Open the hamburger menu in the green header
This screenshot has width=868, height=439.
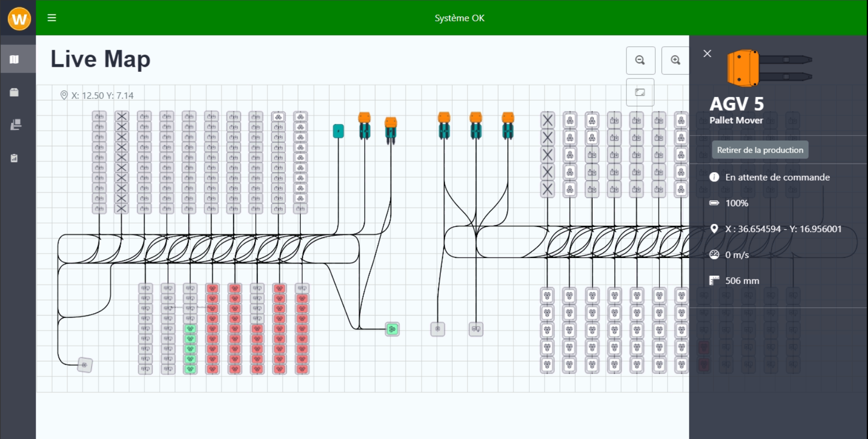tap(51, 18)
